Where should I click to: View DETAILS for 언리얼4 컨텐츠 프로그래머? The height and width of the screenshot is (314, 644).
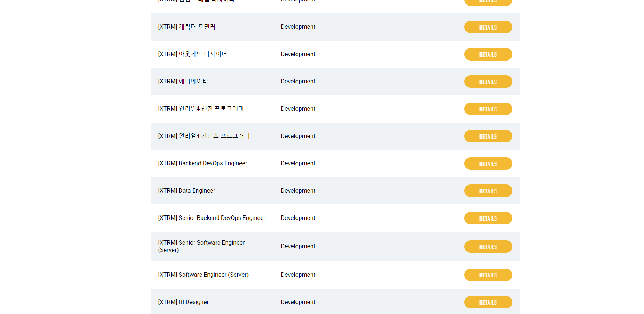click(x=488, y=136)
